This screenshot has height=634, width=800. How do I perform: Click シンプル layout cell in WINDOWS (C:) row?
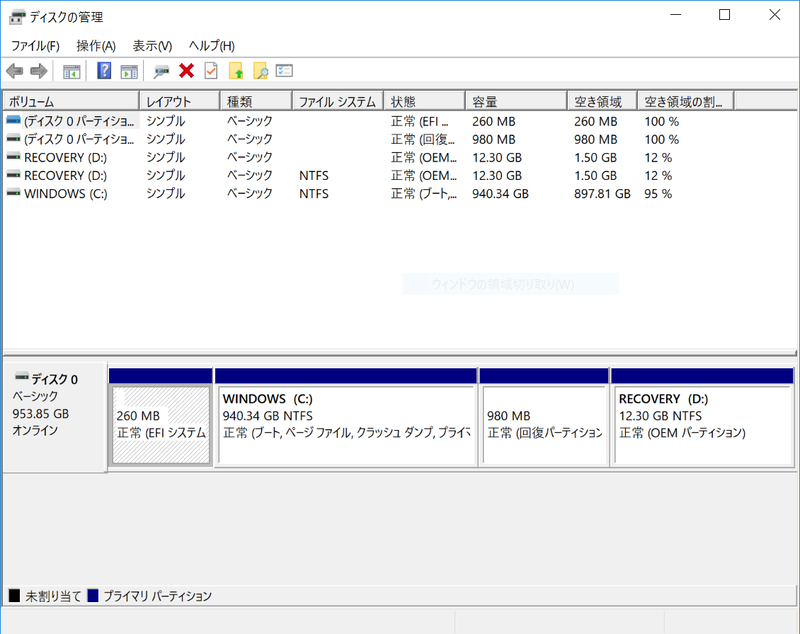[165, 194]
